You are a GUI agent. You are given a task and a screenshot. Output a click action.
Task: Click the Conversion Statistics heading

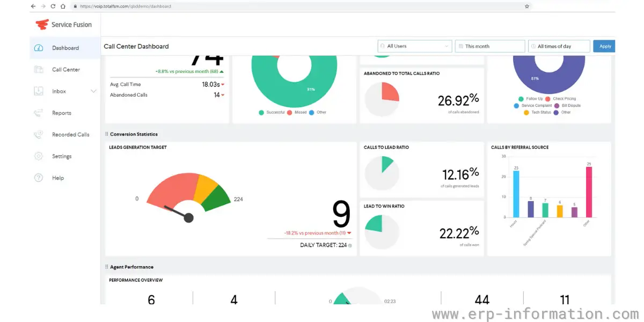pos(134,134)
